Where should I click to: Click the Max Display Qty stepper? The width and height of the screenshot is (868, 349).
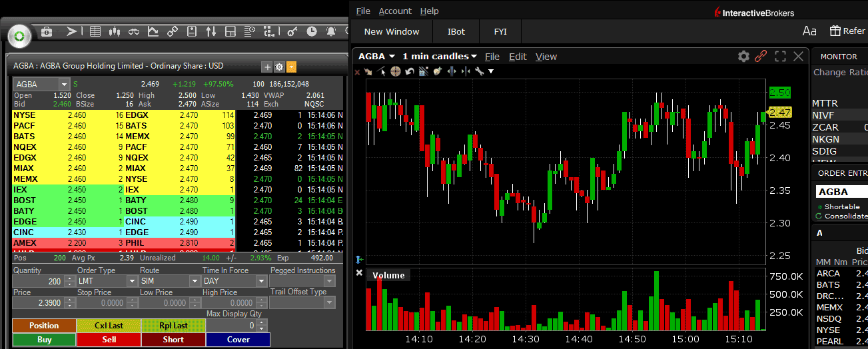262,326
